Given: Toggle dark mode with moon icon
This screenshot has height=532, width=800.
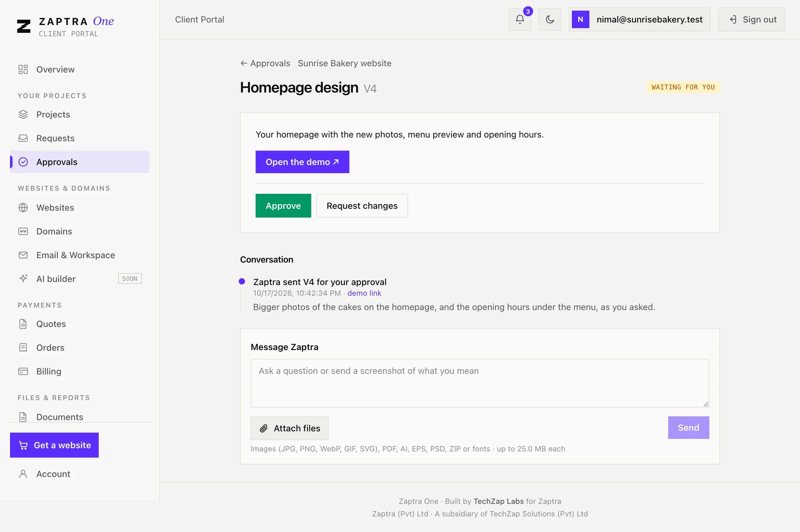Looking at the screenshot, I should (550, 19).
